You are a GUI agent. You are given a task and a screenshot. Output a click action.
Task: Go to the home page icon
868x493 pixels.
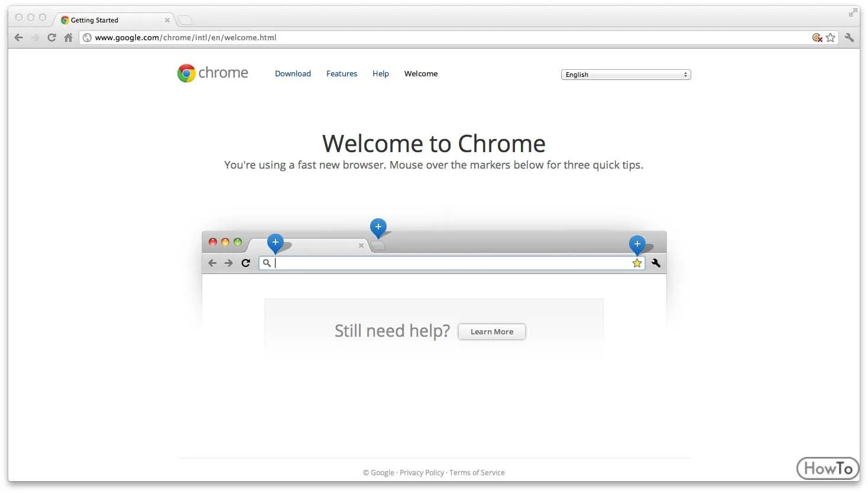click(68, 37)
